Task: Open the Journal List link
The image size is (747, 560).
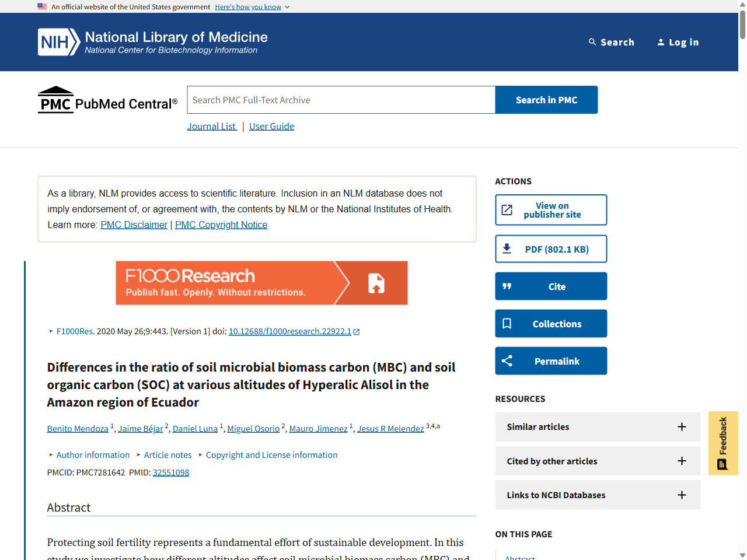Action: point(212,127)
